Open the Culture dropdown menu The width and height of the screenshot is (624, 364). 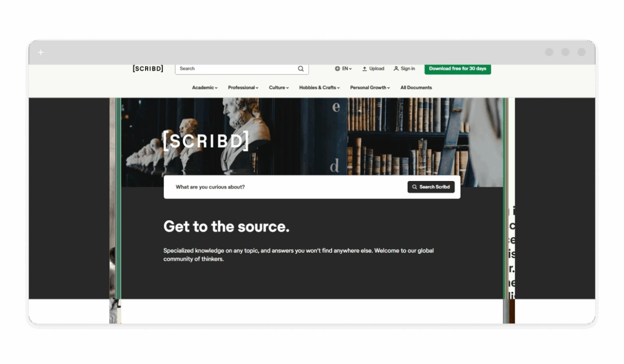(x=279, y=87)
